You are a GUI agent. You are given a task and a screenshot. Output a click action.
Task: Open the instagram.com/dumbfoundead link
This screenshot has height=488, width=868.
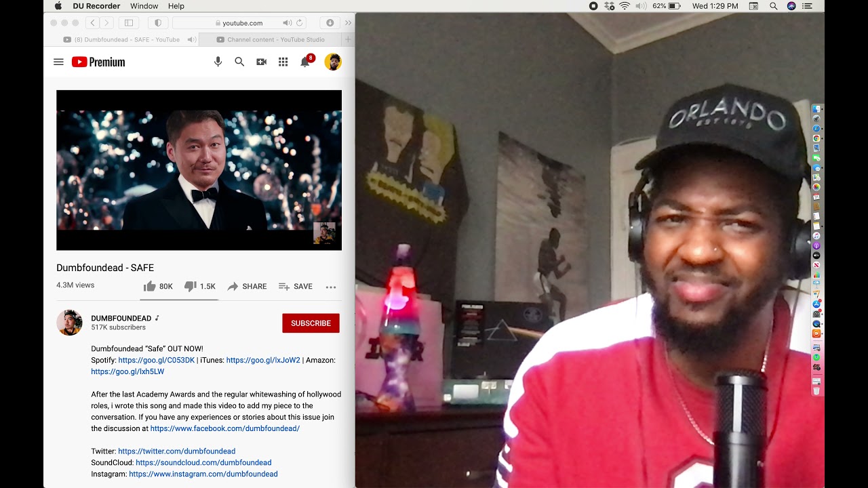[203, 474]
